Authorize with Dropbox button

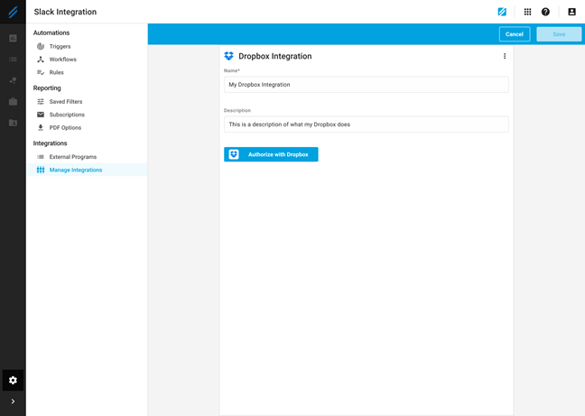click(271, 154)
